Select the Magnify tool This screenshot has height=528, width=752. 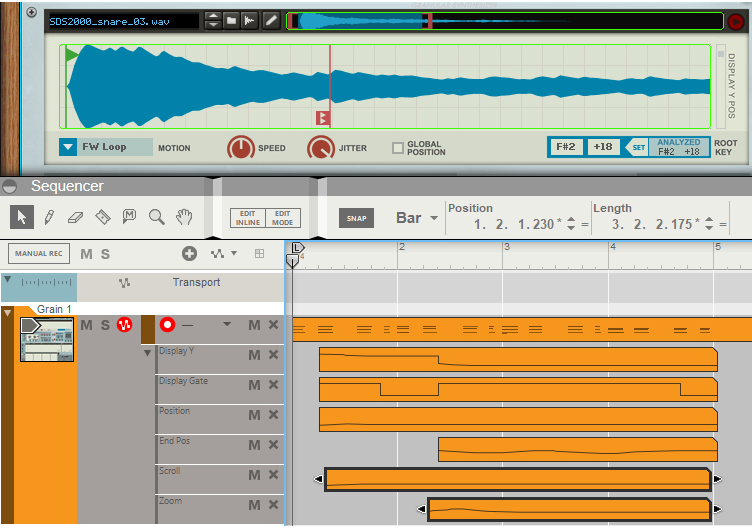156,217
